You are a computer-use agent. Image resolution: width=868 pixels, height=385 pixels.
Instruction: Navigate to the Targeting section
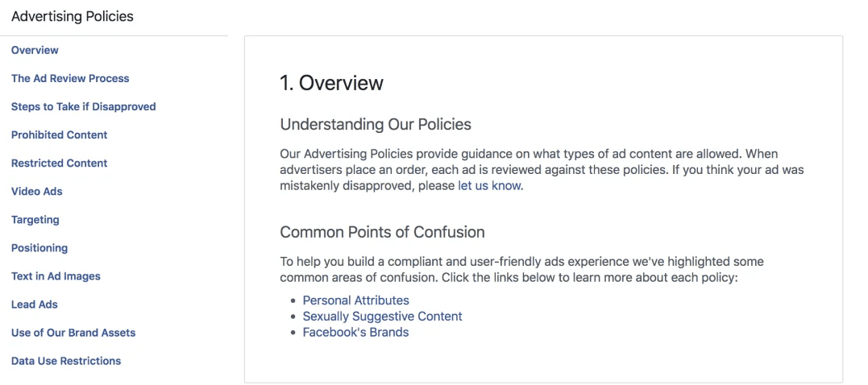(35, 220)
